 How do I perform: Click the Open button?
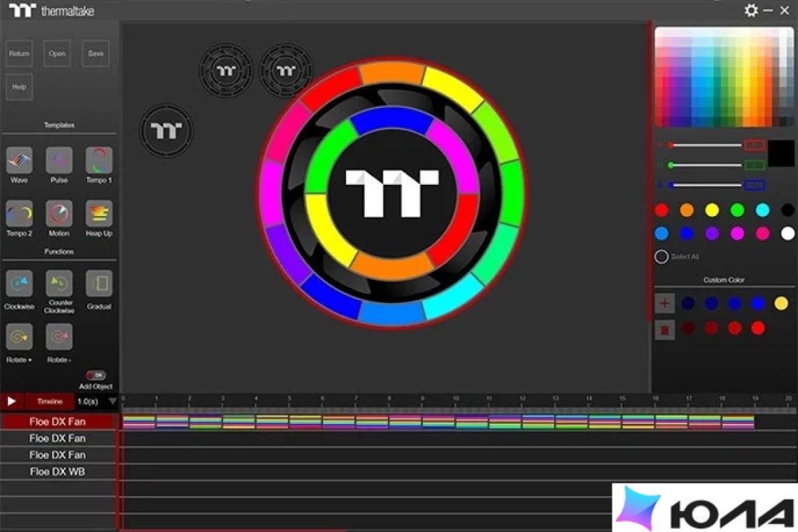click(x=57, y=54)
